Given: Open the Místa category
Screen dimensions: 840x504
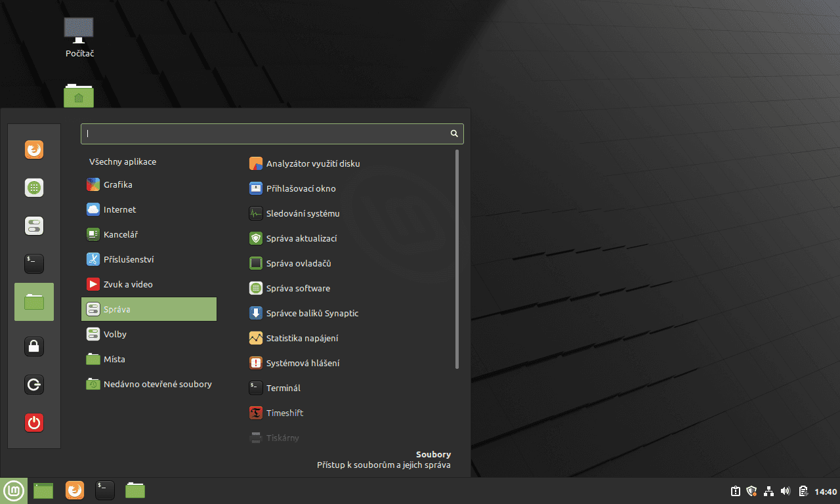Looking at the screenshot, I should pyautogui.click(x=114, y=359).
